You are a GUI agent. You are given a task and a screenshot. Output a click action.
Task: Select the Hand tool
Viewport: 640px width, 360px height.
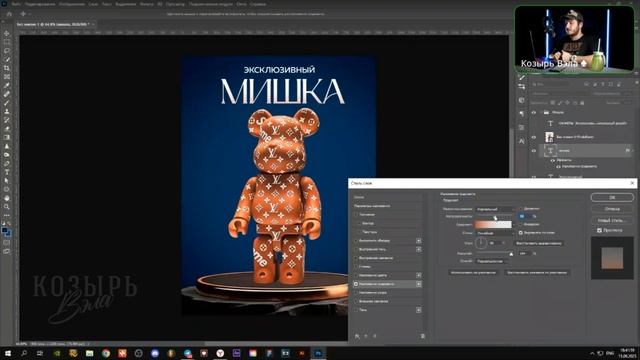point(7,198)
